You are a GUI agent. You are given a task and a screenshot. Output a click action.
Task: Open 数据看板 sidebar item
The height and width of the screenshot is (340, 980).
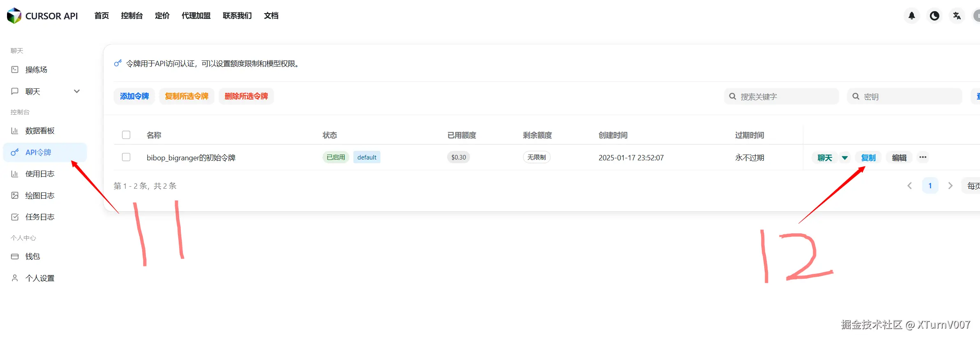(x=45, y=131)
